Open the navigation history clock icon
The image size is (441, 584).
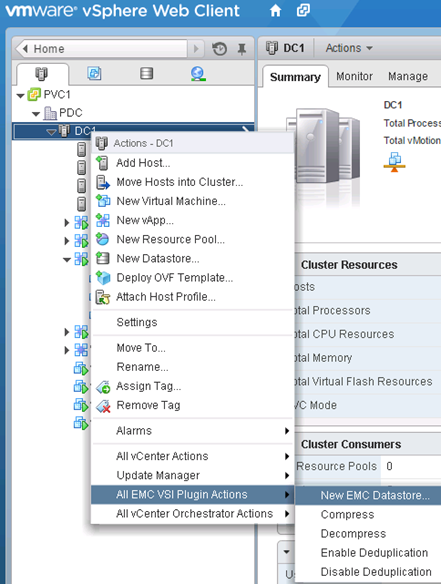(x=219, y=49)
